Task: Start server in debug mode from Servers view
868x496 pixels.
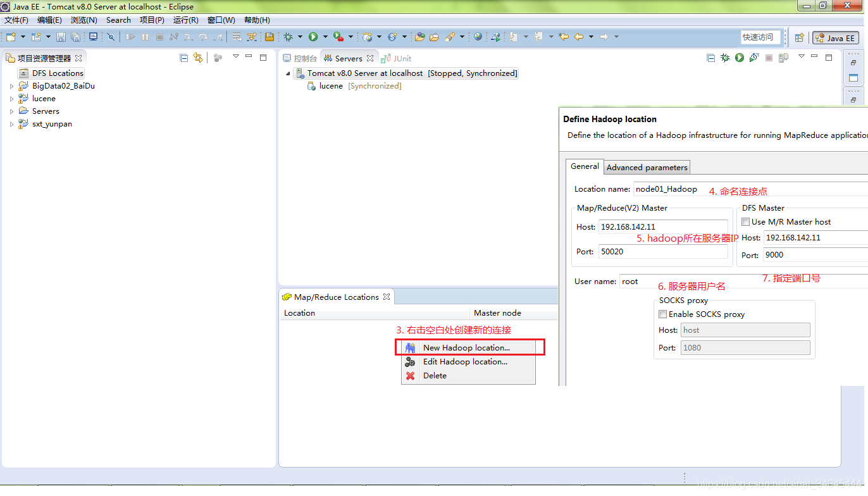Action: (725, 58)
